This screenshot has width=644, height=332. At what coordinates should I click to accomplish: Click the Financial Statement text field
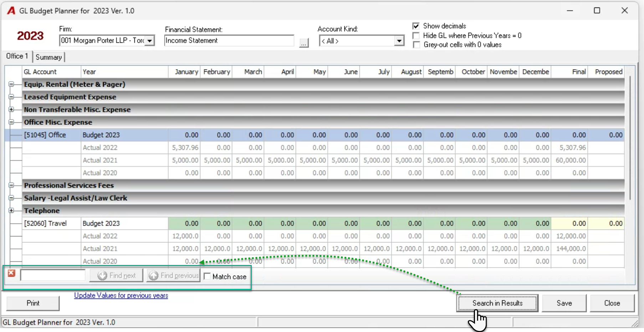point(229,41)
